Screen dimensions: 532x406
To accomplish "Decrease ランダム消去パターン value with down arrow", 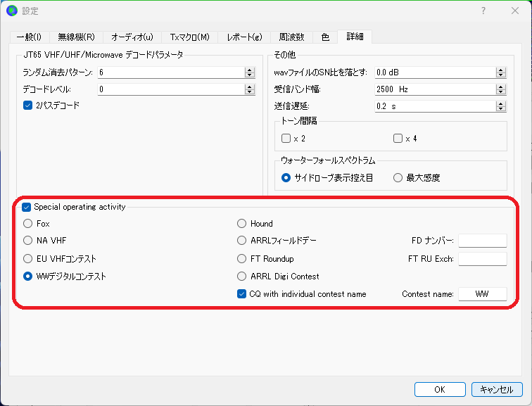I will point(250,75).
